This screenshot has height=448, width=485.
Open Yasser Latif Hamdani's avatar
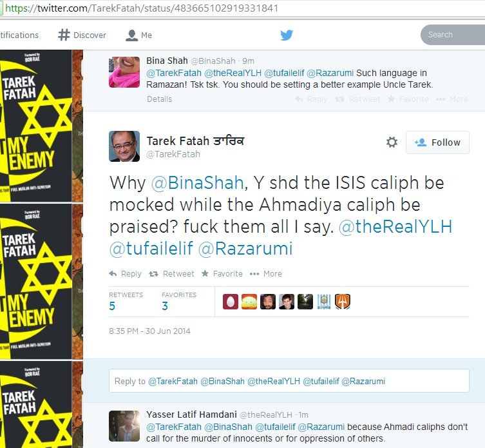(124, 426)
